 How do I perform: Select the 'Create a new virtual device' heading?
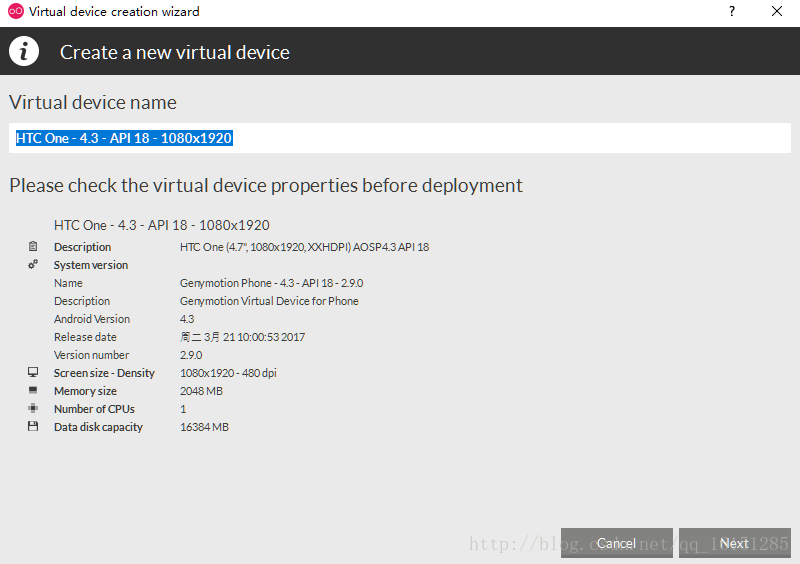pyautogui.click(x=174, y=52)
